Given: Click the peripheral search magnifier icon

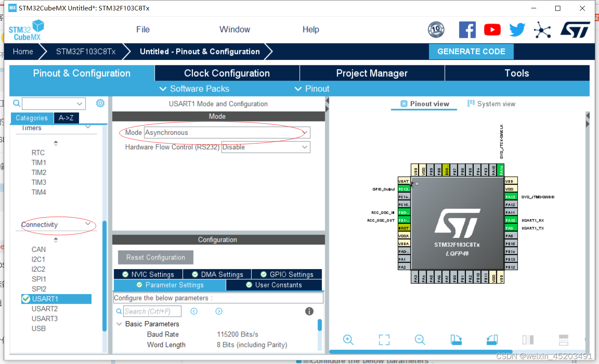Looking at the screenshot, I should [x=17, y=103].
